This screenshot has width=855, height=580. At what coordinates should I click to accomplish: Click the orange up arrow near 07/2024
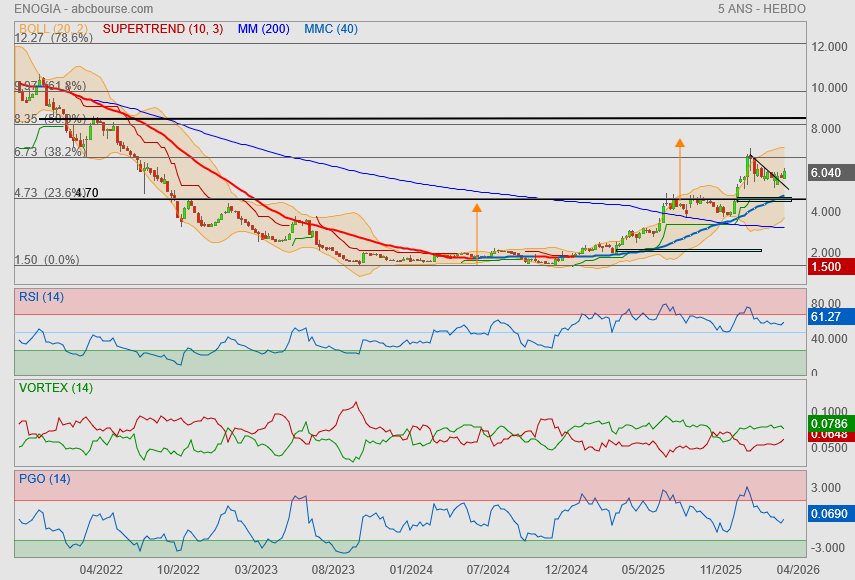476,209
